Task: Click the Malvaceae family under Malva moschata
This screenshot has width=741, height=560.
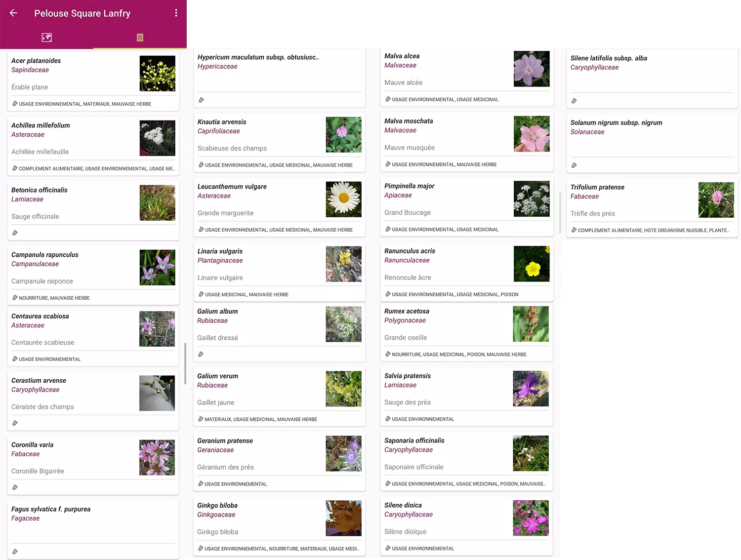Action: pos(400,130)
